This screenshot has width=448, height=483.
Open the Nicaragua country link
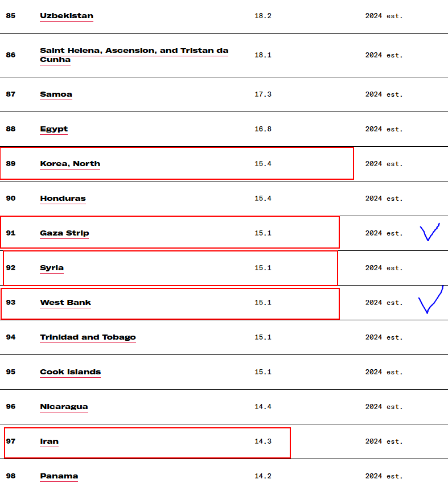pos(64,407)
